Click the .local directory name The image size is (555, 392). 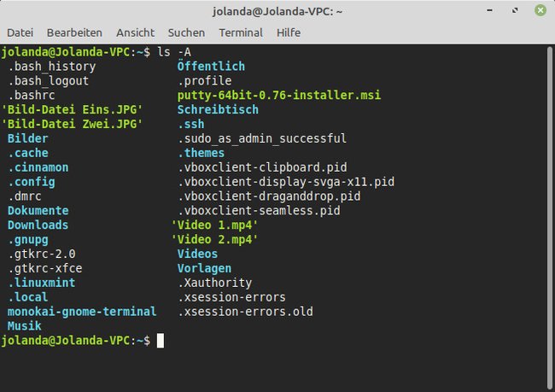[27, 297]
